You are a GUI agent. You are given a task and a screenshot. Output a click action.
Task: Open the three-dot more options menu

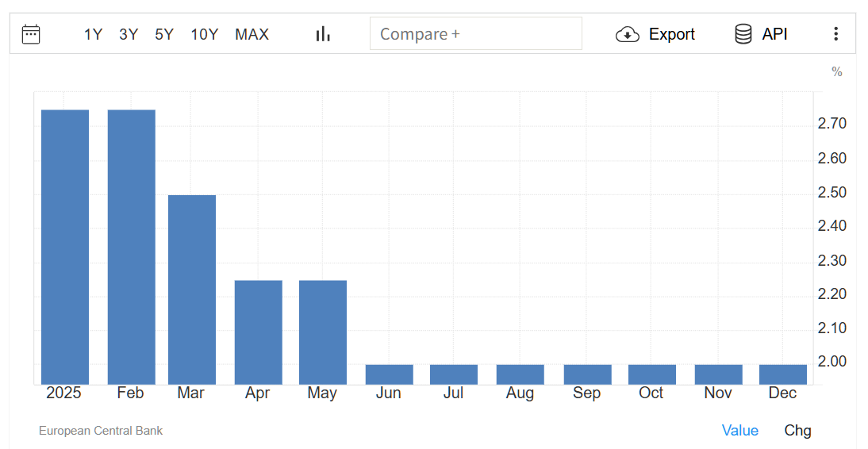[x=835, y=34]
